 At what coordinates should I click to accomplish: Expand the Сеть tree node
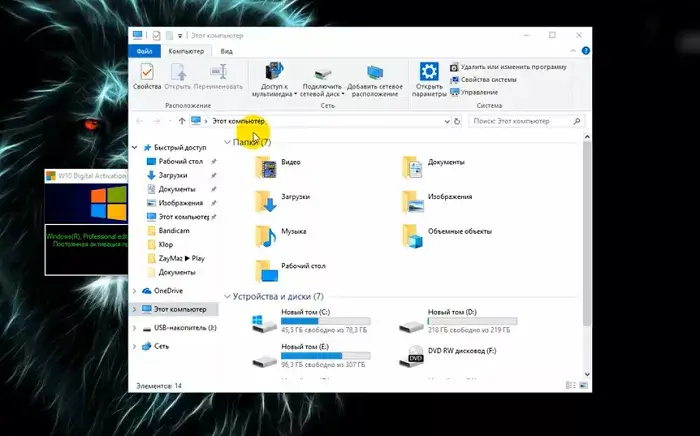tap(134, 346)
